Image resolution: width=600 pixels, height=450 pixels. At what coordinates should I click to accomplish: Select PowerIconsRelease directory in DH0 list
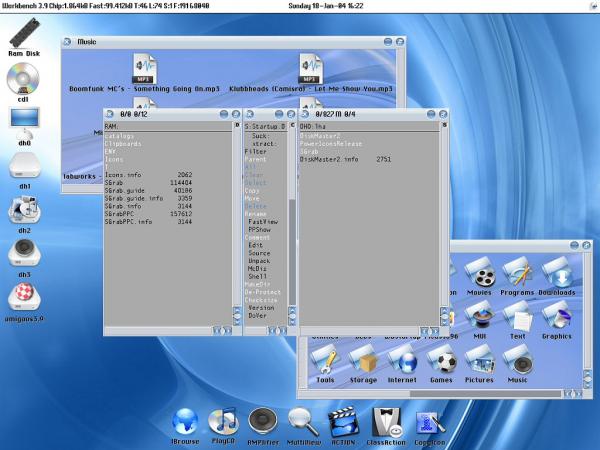[x=331, y=144]
